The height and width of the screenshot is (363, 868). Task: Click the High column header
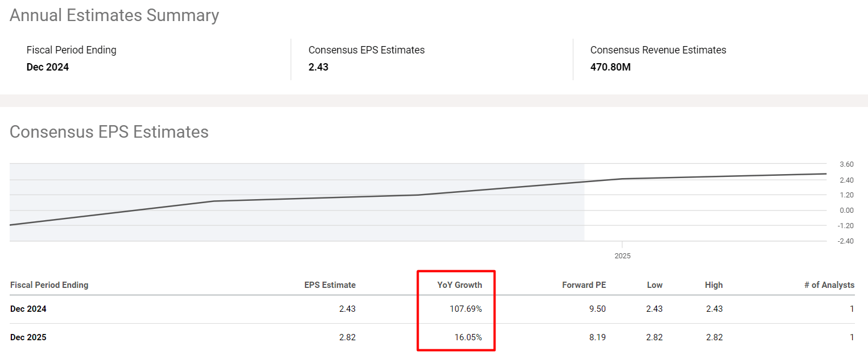coord(714,284)
